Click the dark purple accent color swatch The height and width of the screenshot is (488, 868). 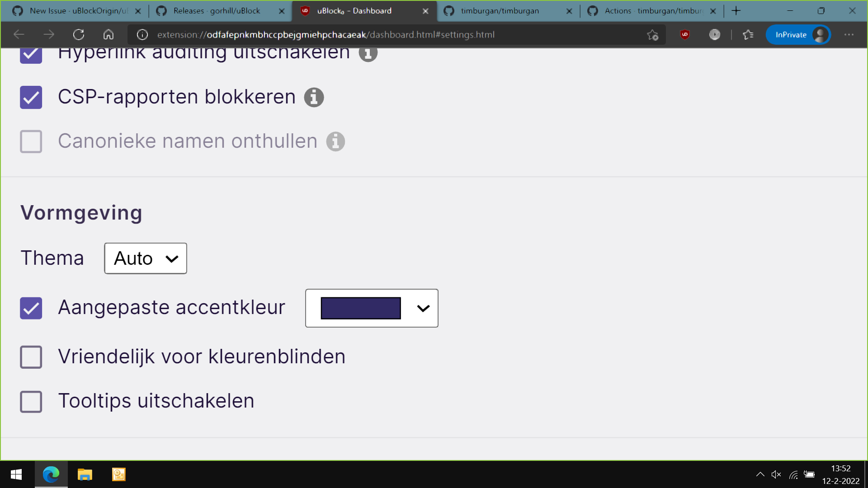tap(360, 308)
